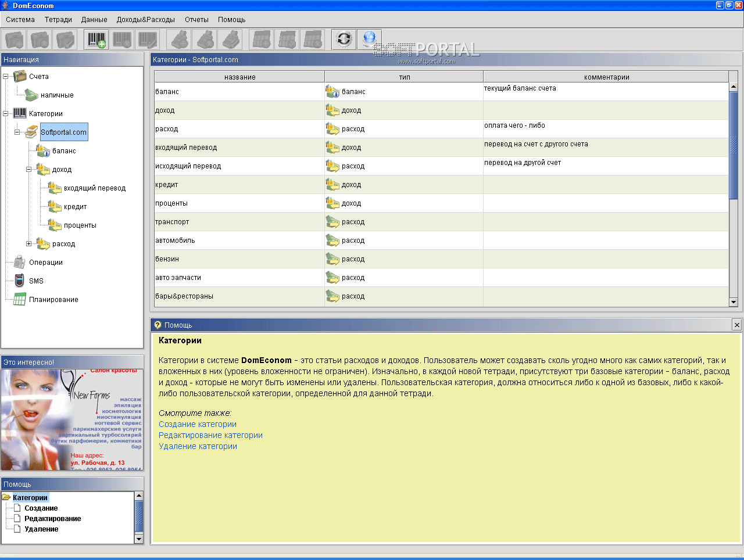Select Удаление in the help topics tree
The height and width of the screenshot is (560, 744).
click(x=41, y=529)
